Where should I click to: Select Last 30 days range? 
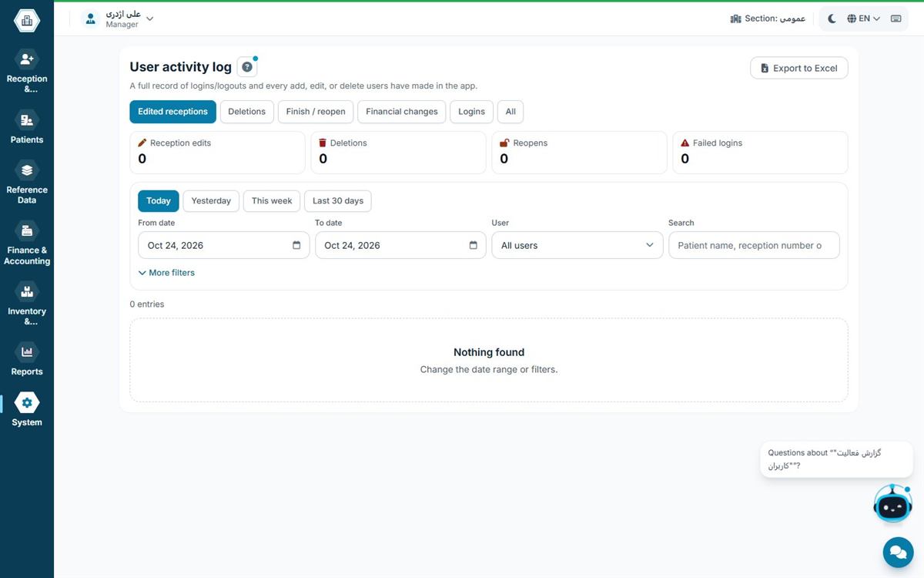338,201
